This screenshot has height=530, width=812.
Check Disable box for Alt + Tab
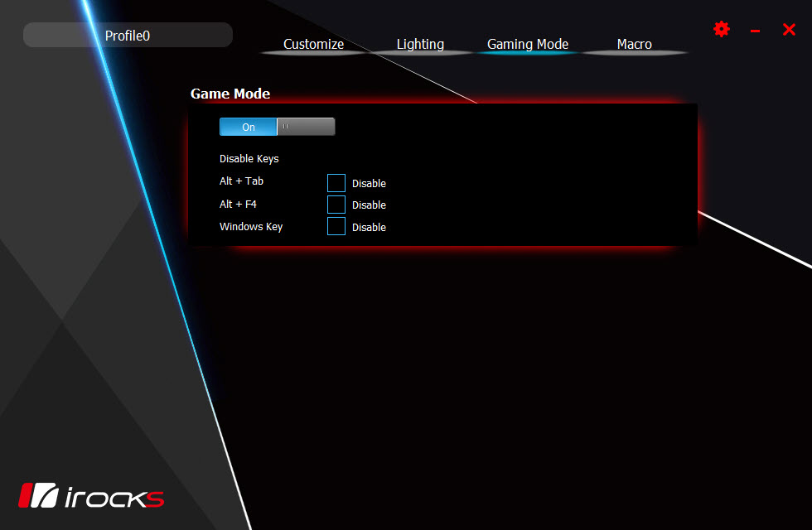pyautogui.click(x=336, y=183)
